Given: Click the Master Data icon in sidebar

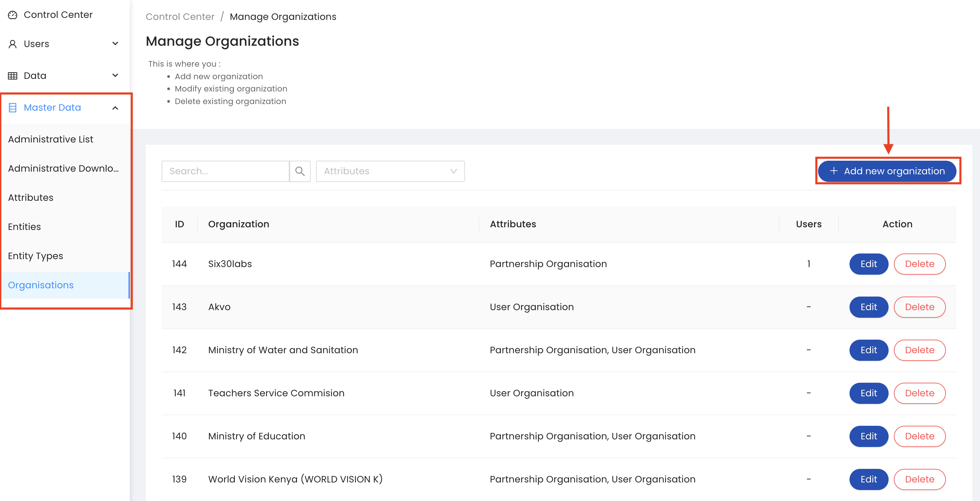Looking at the screenshot, I should [x=13, y=108].
